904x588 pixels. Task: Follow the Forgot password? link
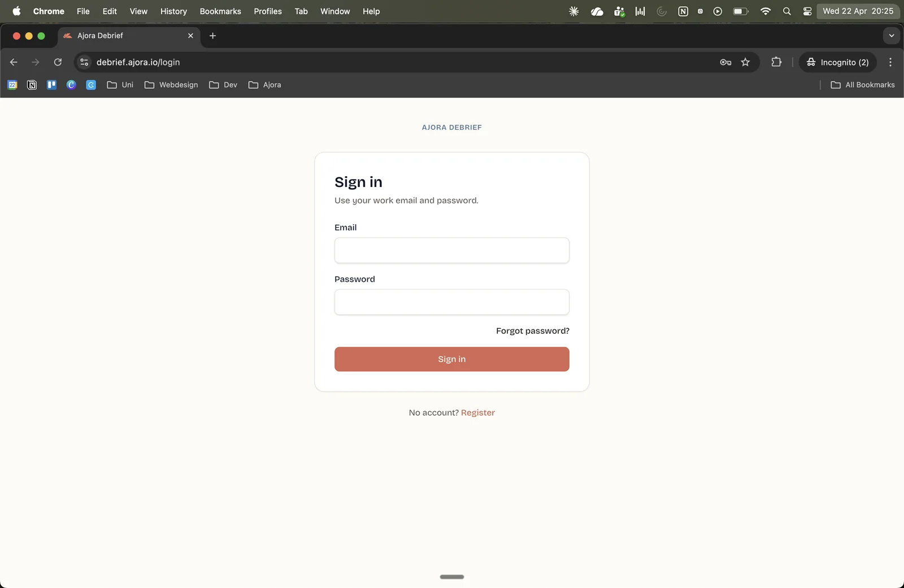[x=533, y=331]
